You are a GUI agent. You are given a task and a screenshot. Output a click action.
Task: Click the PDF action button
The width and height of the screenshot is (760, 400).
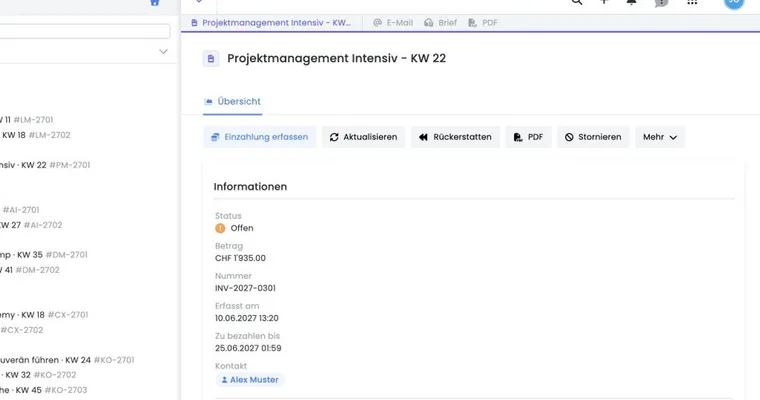pyautogui.click(x=528, y=137)
